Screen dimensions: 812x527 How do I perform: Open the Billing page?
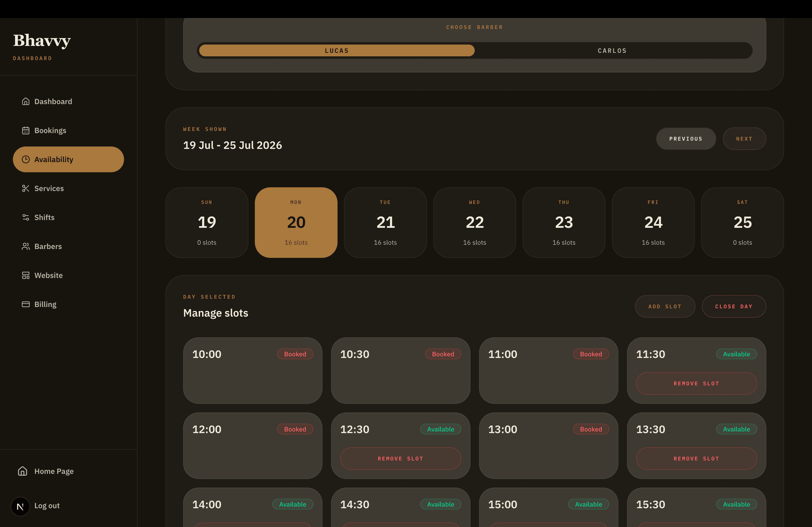[68, 304]
